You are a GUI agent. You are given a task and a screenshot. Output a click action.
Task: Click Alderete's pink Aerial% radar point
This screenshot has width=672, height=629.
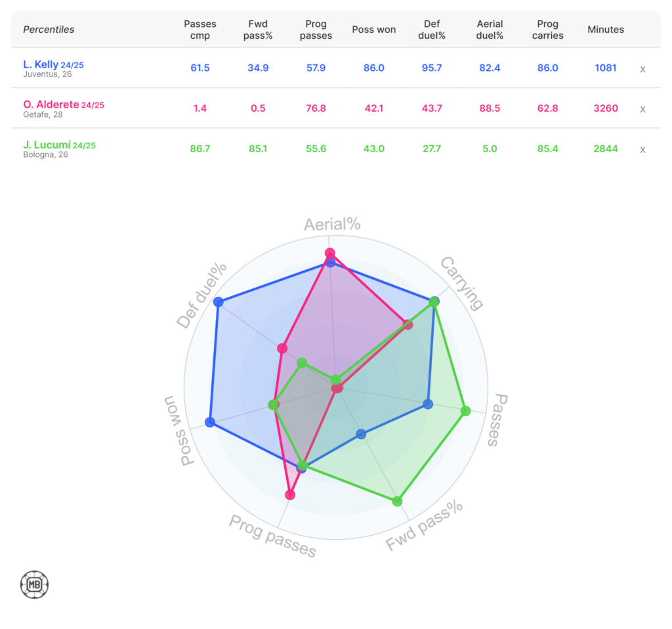(330, 253)
